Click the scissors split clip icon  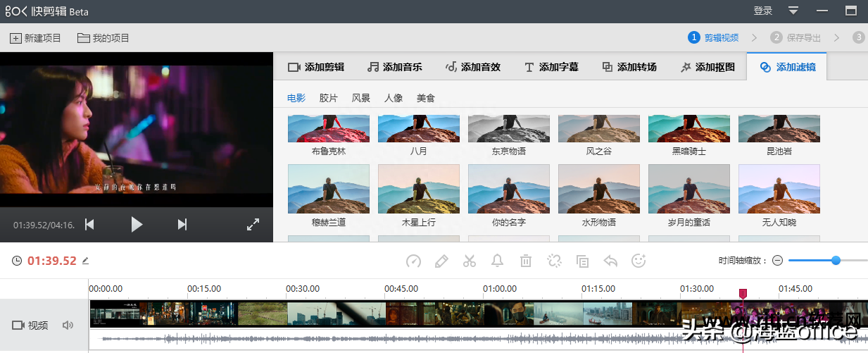pyautogui.click(x=470, y=261)
